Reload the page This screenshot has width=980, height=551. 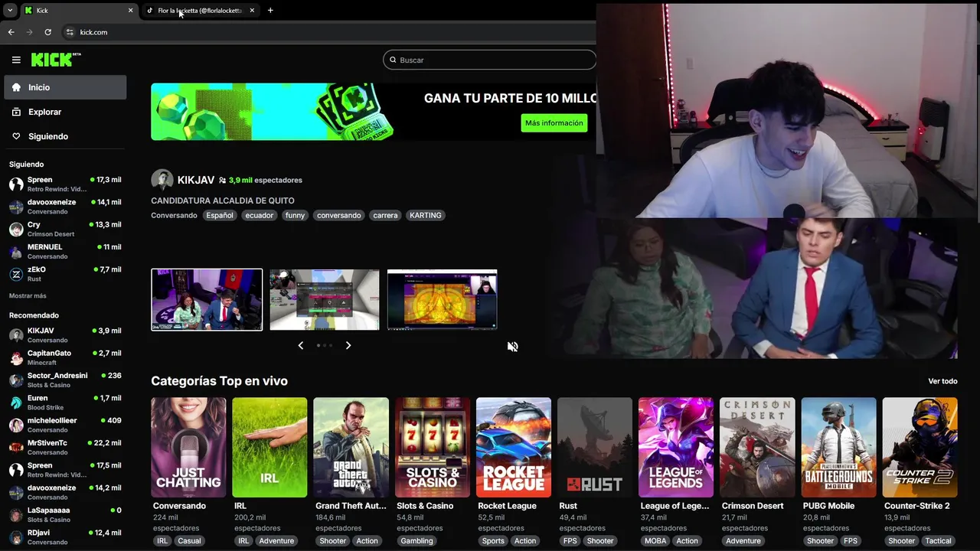(47, 32)
